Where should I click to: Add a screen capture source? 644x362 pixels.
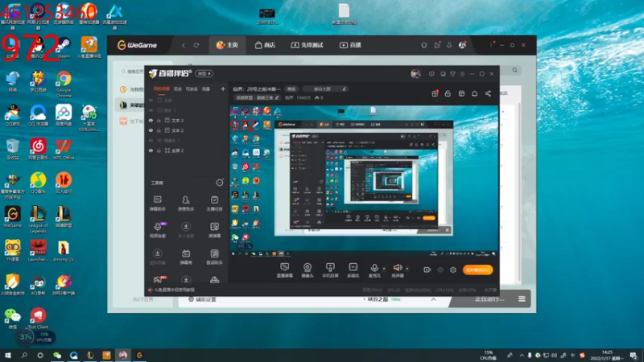[284, 270]
